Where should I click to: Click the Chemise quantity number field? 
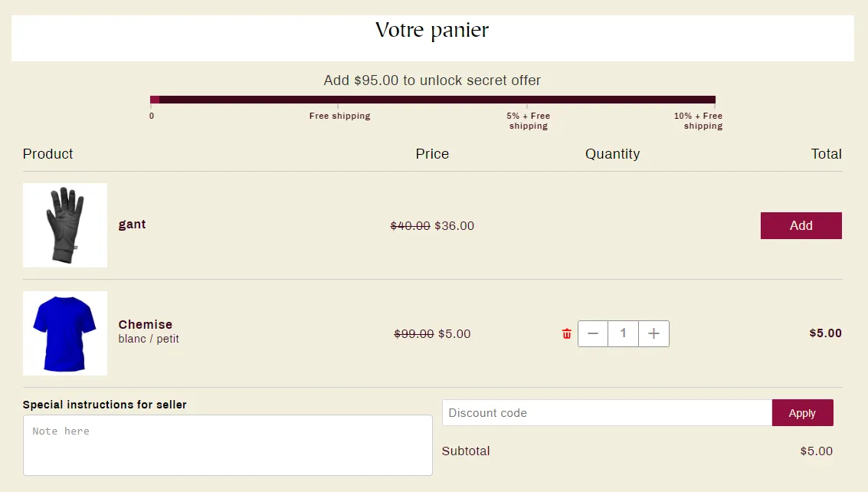pyautogui.click(x=624, y=333)
